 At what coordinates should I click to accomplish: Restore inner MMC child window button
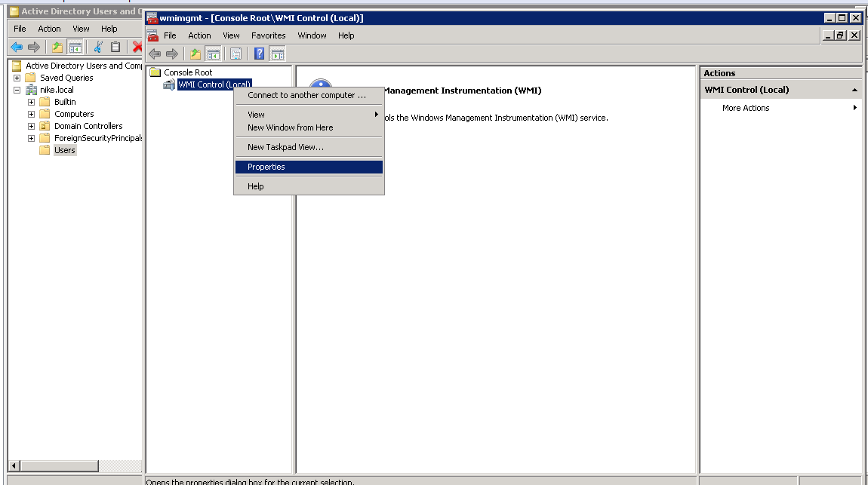(840, 35)
